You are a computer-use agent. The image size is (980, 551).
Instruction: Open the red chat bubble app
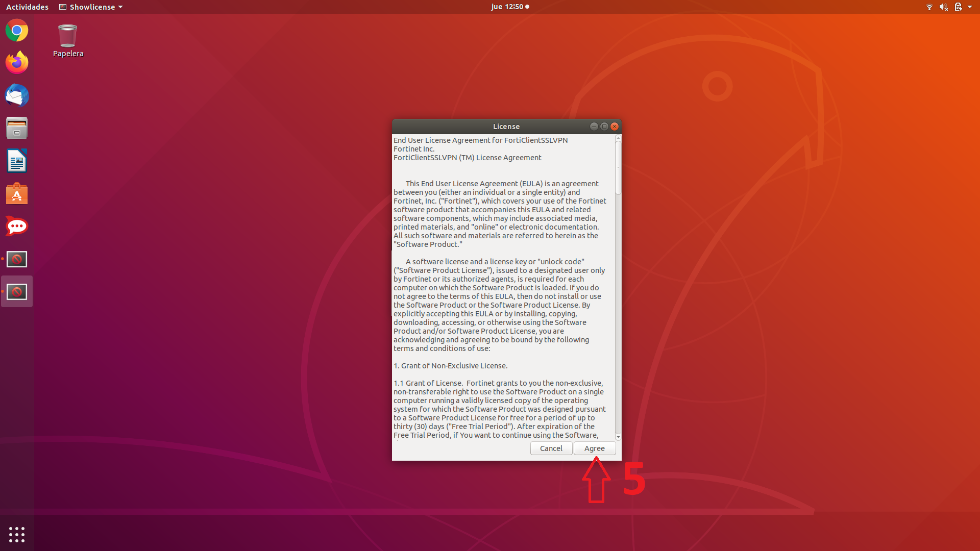(17, 226)
